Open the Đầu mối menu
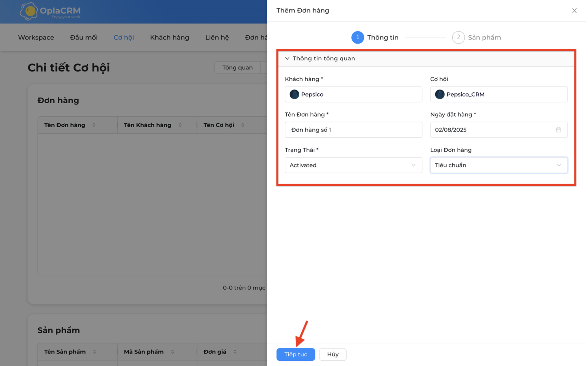 84,38
